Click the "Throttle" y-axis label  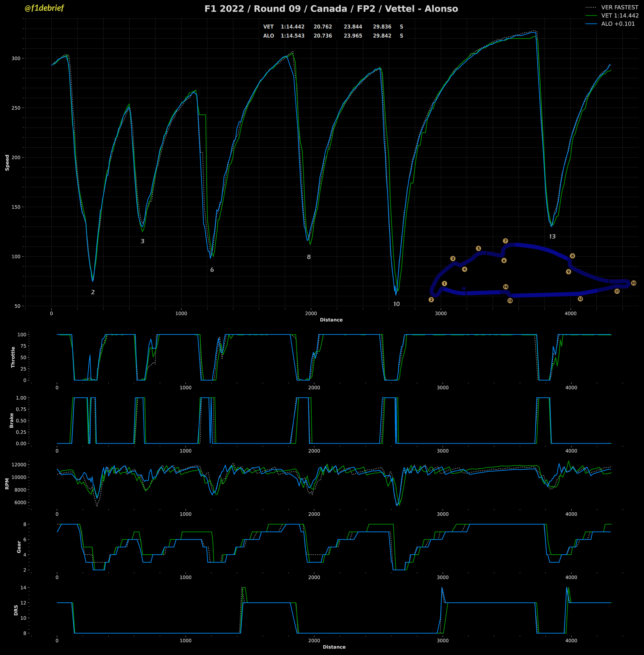tap(13, 357)
